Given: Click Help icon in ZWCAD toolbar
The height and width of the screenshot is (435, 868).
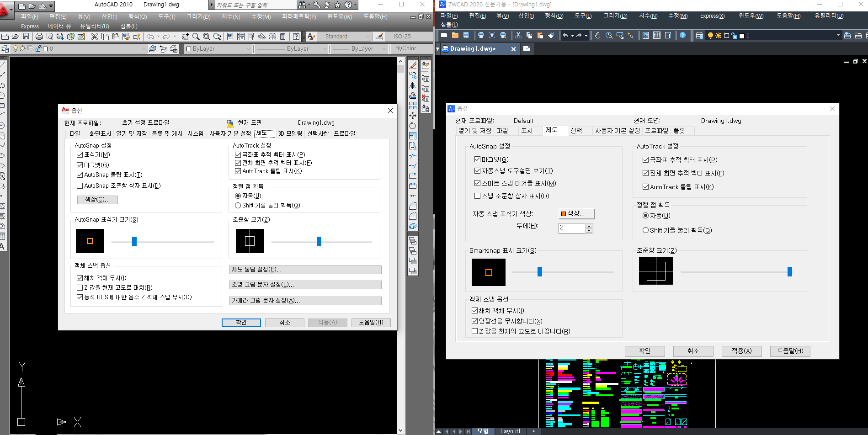Looking at the screenshot, I should tap(682, 35).
